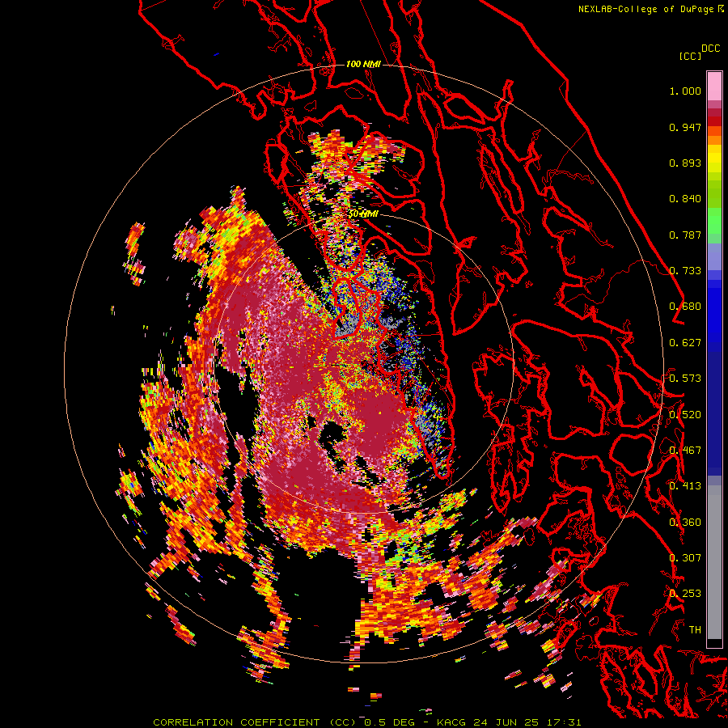Screen dimensions: 728x728
Task: Click the 0.5 DEG elevation text
Action: (391, 722)
